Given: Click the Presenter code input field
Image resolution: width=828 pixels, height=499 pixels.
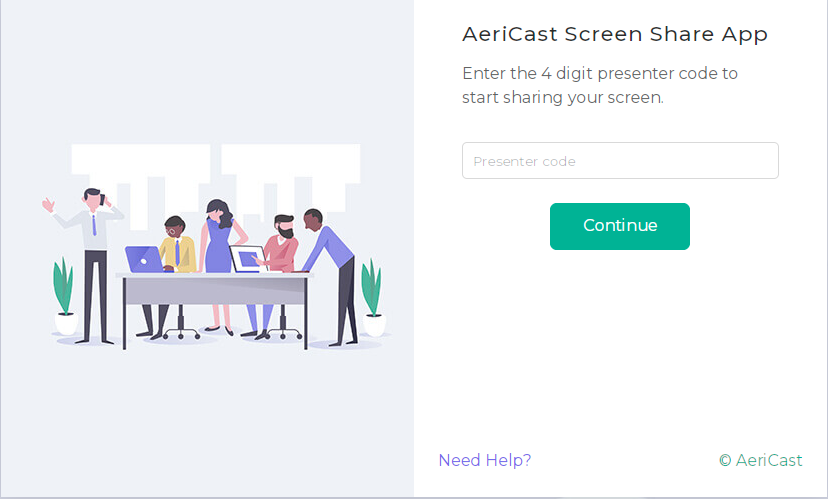Looking at the screenshot, I should (x=620, y=161).
